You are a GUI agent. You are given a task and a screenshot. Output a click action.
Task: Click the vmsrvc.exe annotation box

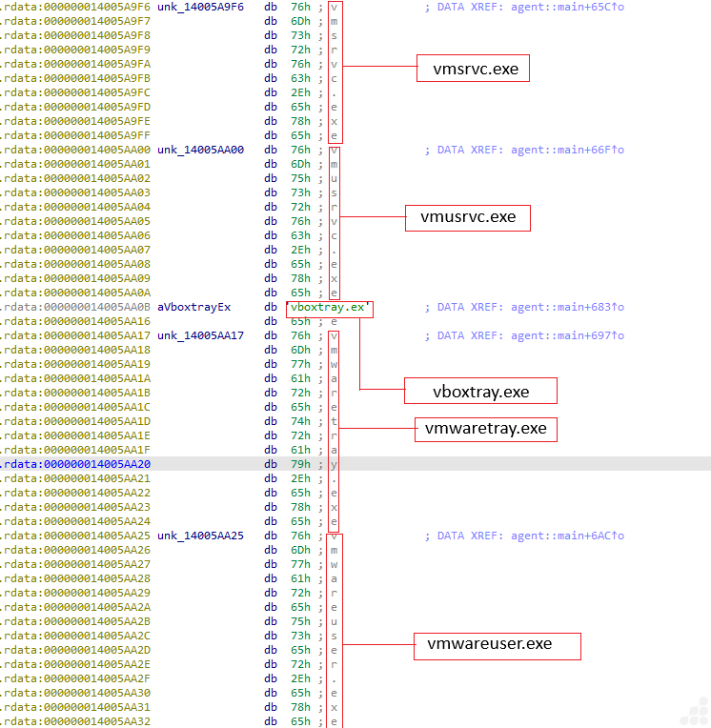pyautogui.click(x=474, y=68)
